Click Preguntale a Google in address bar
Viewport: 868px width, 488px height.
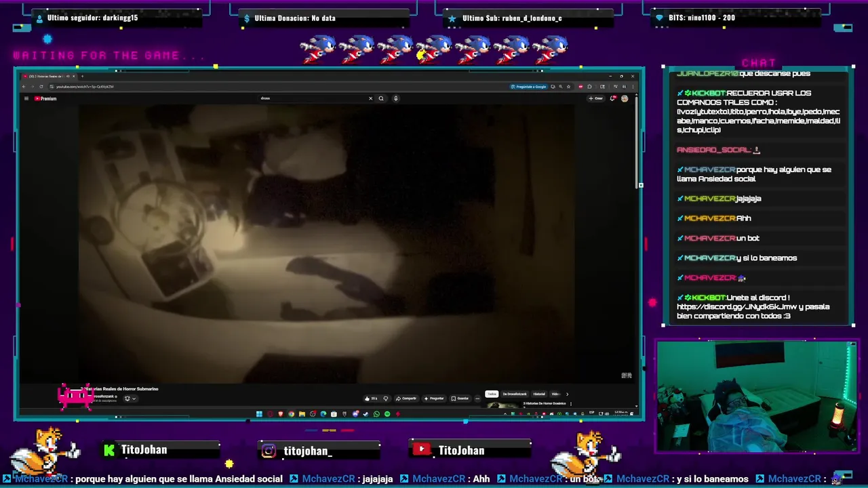(529, 87)
